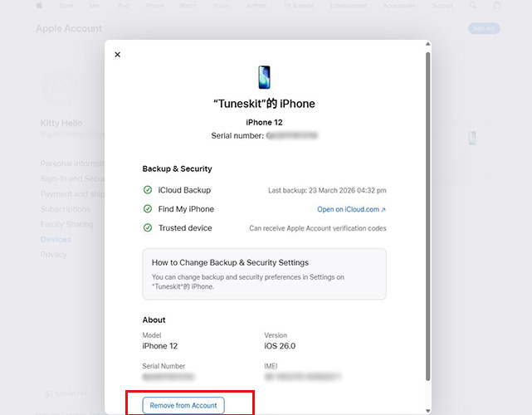The height and width of the screenshot is (415, 532).
Task: Open AirPods in the top navigation
Action: (256, 6)
